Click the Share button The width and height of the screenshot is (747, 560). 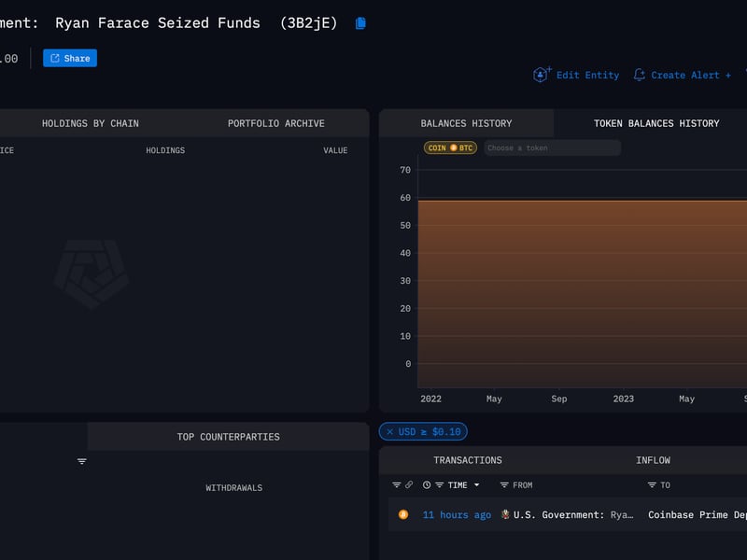pyautogui.click(x=69, y=57)
